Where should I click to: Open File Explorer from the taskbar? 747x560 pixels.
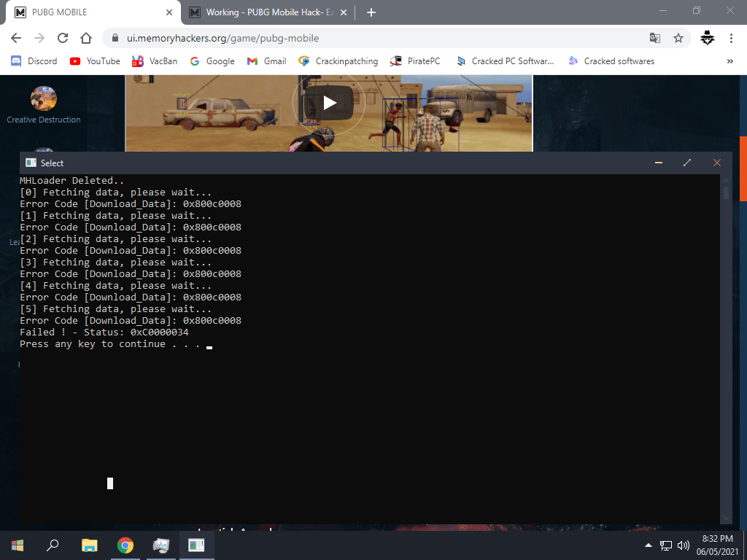coord(89,545)
